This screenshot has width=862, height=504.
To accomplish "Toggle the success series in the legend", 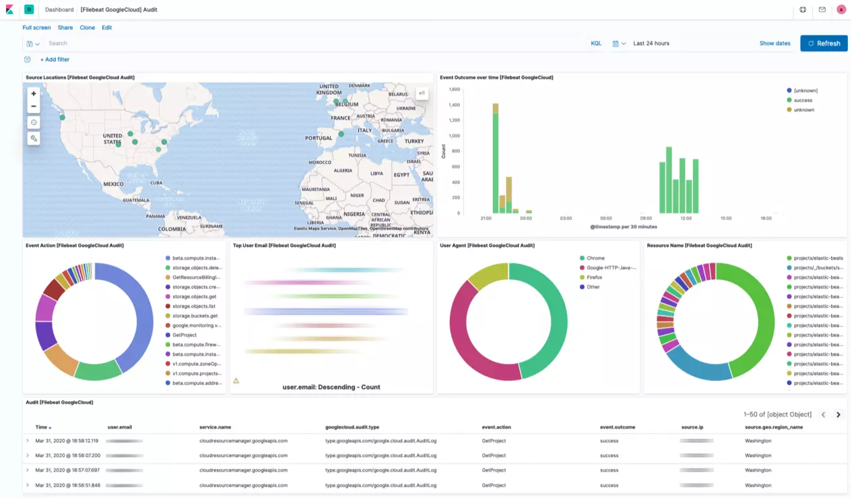I will pyautogui.click(x=803, y=100).
